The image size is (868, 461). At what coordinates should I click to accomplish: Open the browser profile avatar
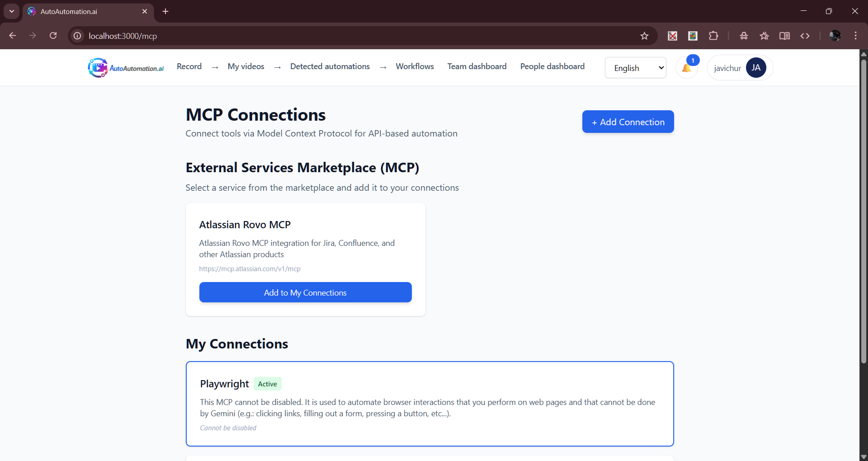[x=835, y=36]
